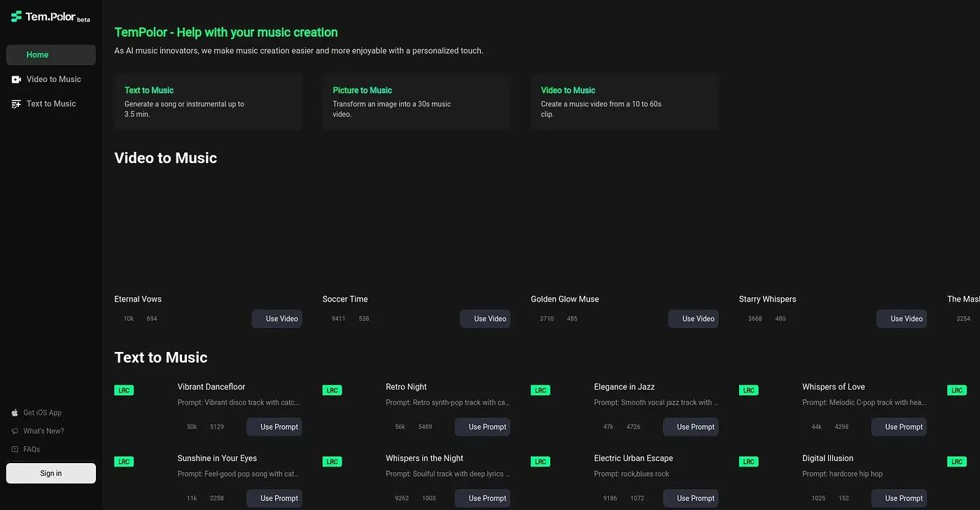This screenshot has height=510, width=980.
Task: Click Use Prompt for Retro Night
Action: pos(483,427)
